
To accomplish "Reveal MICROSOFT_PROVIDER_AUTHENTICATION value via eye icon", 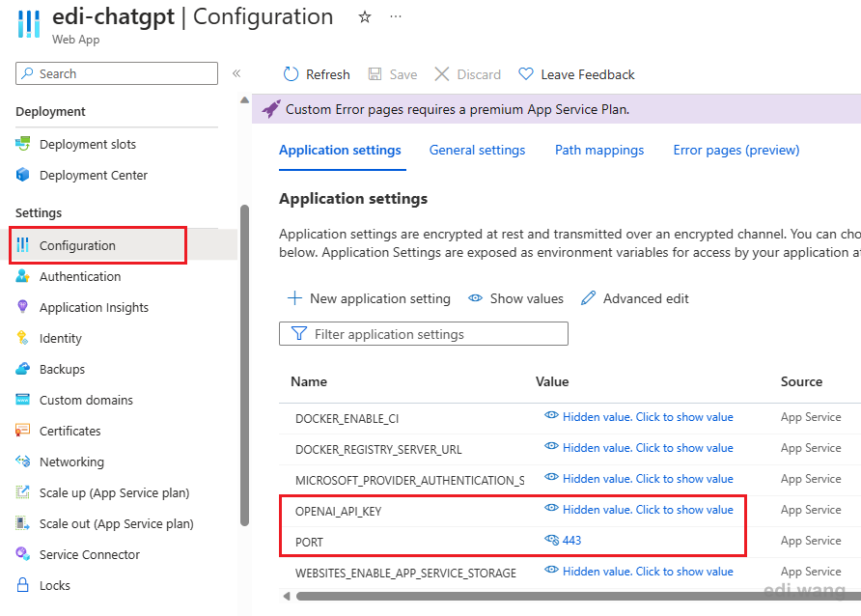I will click(x=551, y=477).
